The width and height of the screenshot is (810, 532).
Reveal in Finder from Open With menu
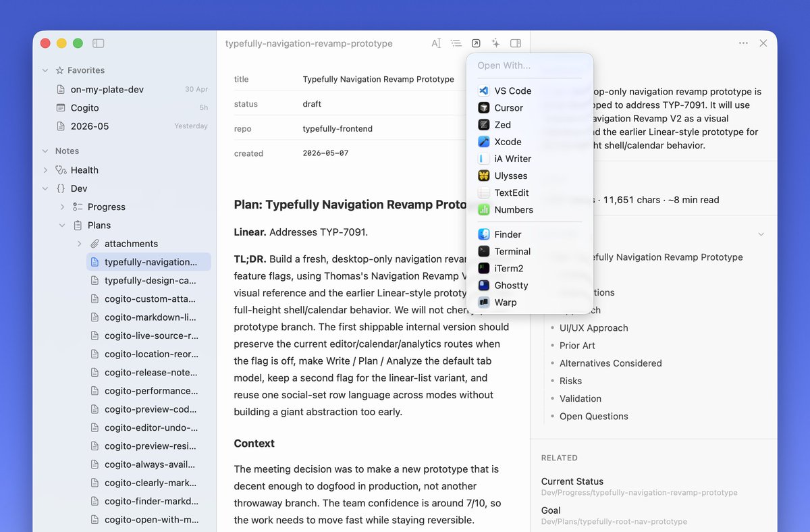pyautogui.click(x=530, y=234)
